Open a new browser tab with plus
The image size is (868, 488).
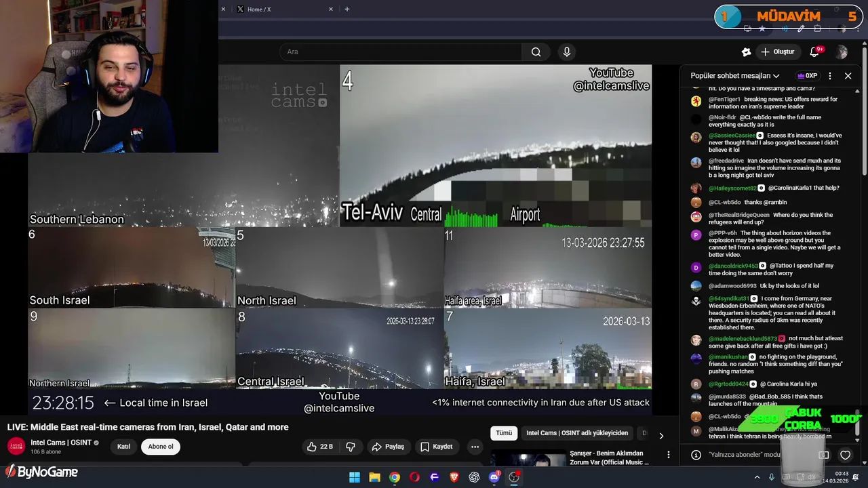pyautogui.click(x=347, y=9)
